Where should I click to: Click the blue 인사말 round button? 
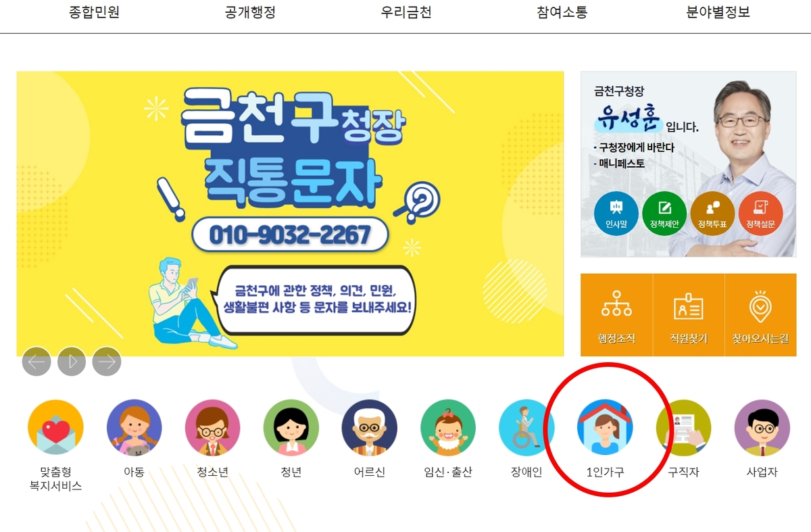point(616,214)
